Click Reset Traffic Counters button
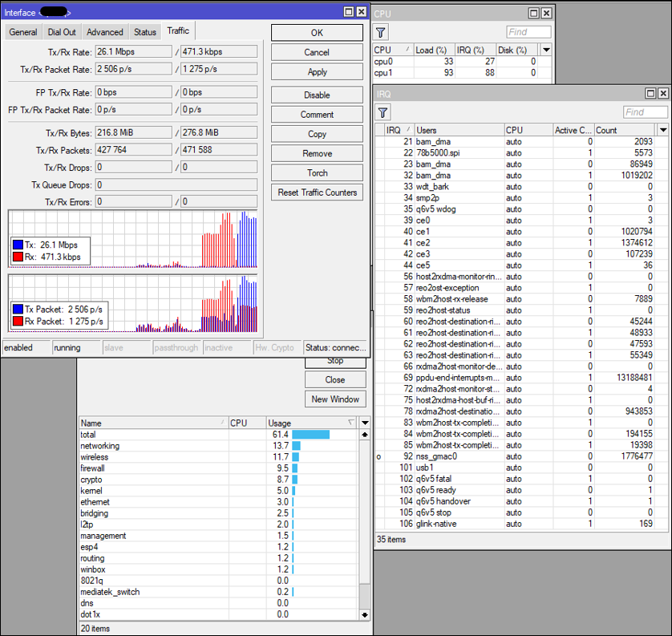 [318, 192]
